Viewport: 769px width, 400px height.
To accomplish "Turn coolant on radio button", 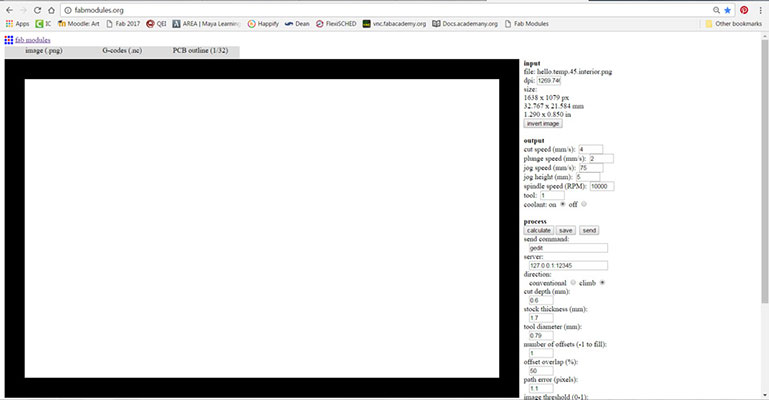I will coord(563,204).
